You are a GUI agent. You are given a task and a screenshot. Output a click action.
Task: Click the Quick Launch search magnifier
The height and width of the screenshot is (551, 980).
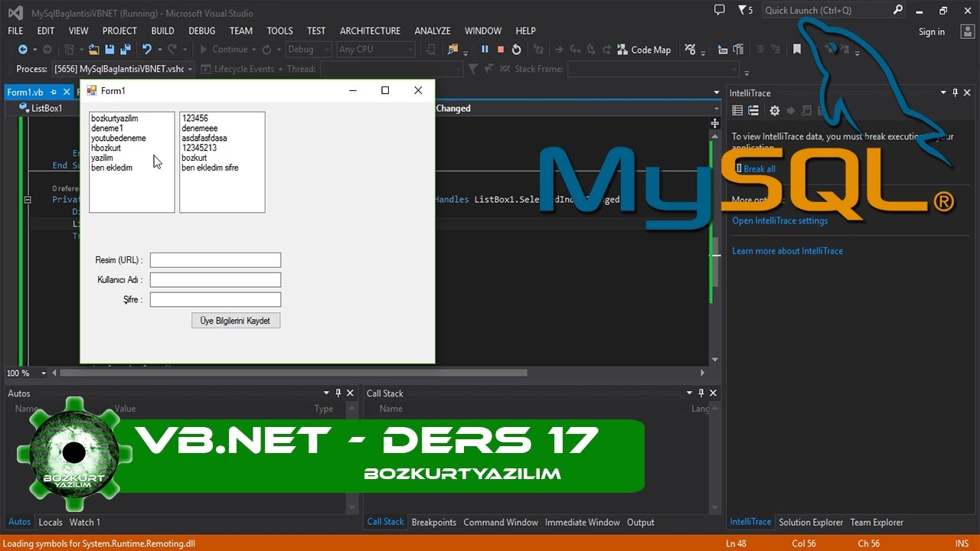click(x=897, y=10)
